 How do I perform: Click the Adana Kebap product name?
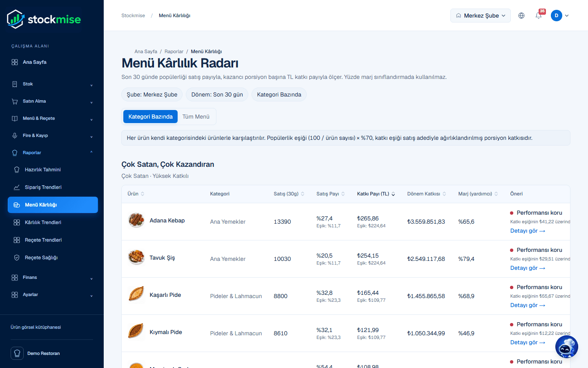(167, 220)
